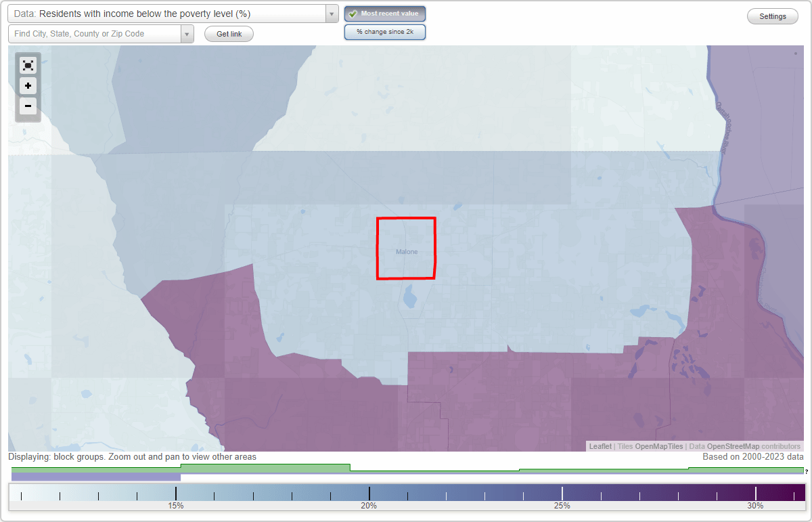This screenshot has width=812, height=522.
Task: Click inside the Find City search field
Action: pyautogui.click(x=95, y=33)
